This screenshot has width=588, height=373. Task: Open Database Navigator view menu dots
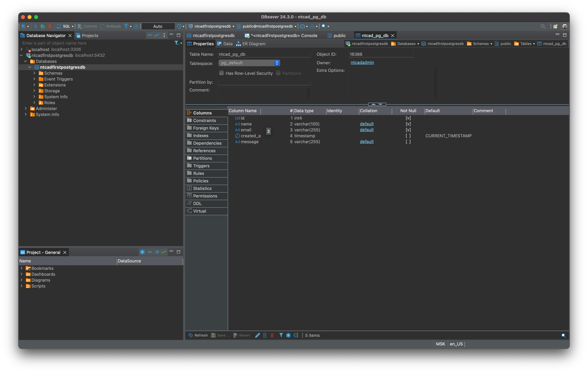(x=164, y=35)
